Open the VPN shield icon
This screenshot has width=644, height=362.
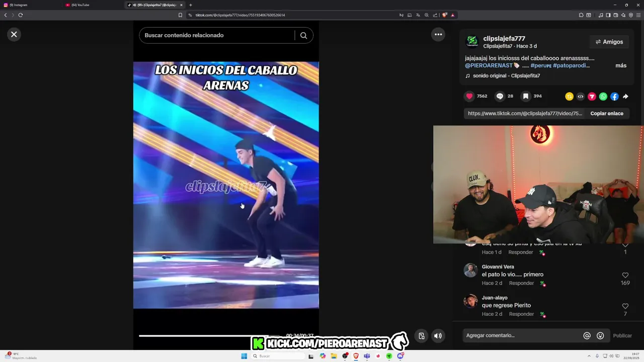pyautogui.click(x=631, y=15)
